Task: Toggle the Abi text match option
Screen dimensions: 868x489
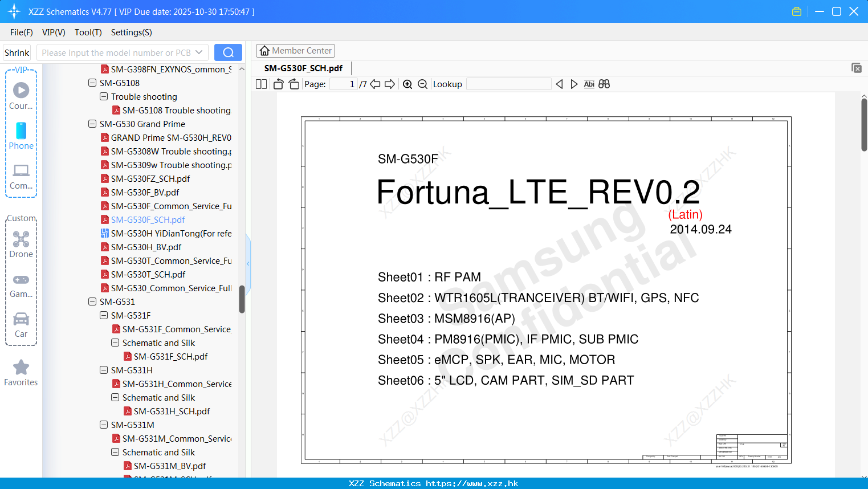Action: tap(589, 84)
